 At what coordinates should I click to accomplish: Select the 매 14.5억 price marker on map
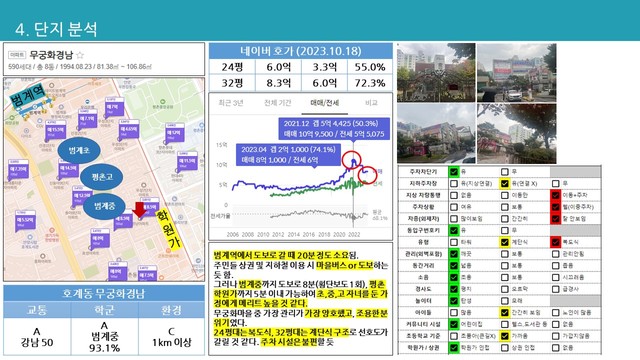click(x=68, y=168)
